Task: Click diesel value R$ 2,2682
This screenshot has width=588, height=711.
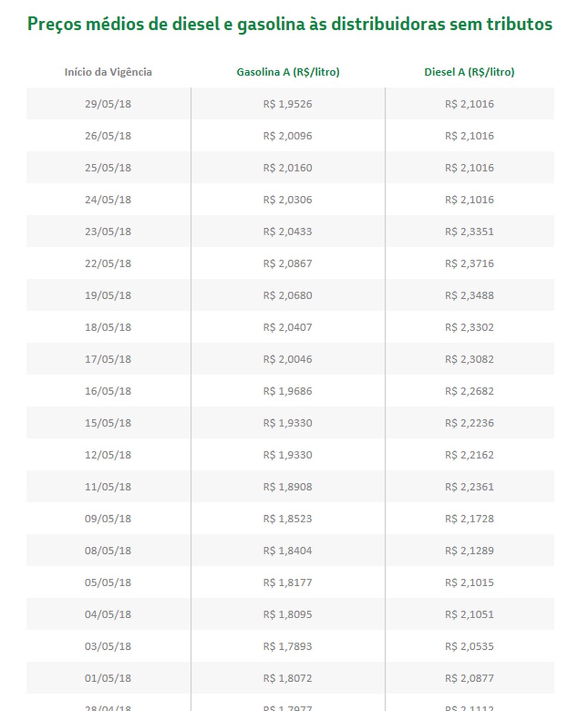Action: coord(469,391)
